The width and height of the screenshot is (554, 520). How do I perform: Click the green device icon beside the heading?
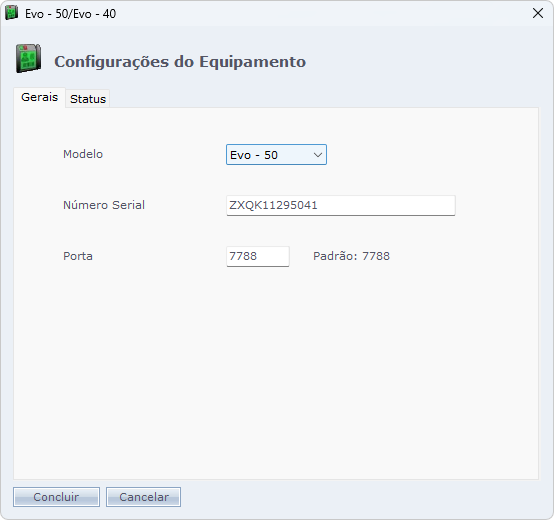pos(29,59)
